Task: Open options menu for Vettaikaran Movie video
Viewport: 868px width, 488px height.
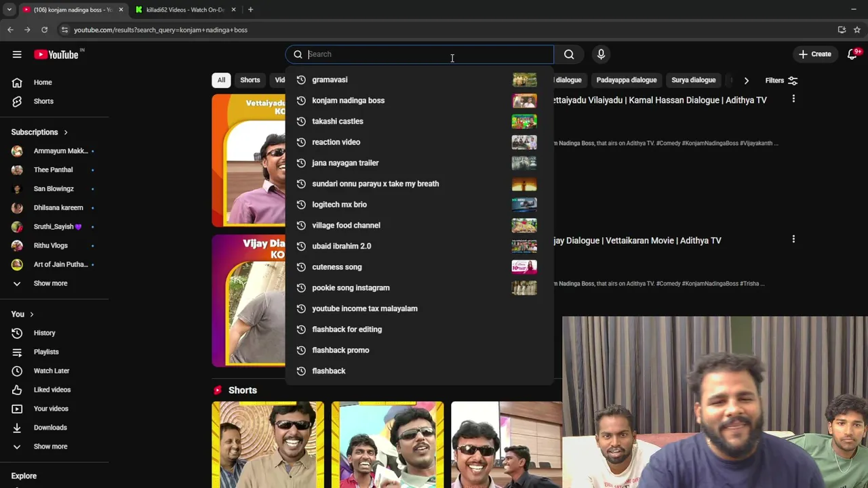Action: tap(793, 239)
